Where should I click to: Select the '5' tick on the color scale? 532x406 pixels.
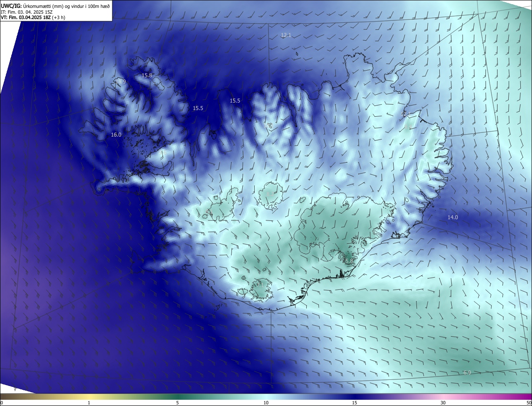tap(177, 403)
